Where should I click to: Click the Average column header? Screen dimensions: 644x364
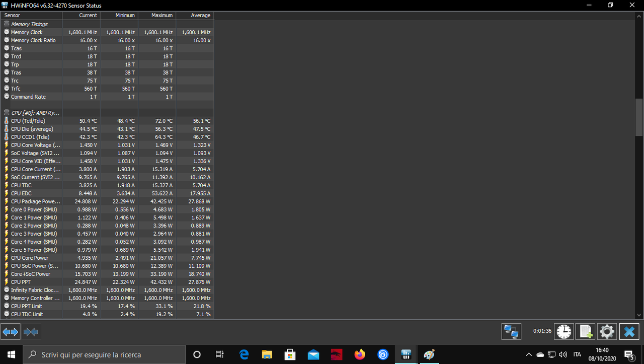pyautogui.click(x=195, y=16)
